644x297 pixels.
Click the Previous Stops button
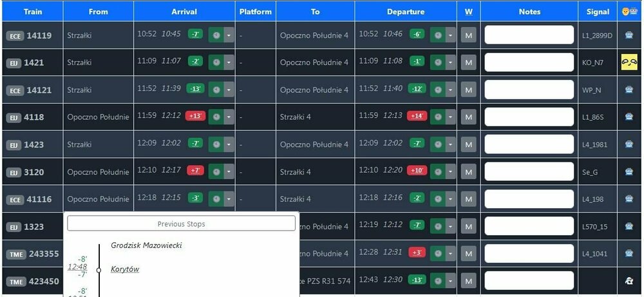click(181, 224)
